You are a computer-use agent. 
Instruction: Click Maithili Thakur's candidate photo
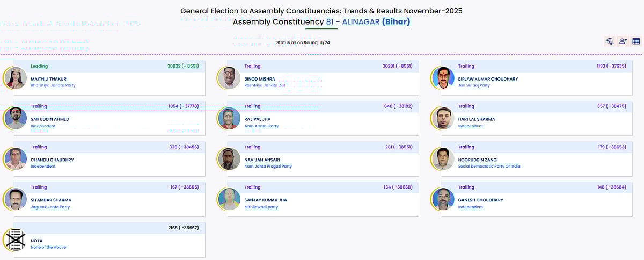pyautogui.click(x=15, y=78)
